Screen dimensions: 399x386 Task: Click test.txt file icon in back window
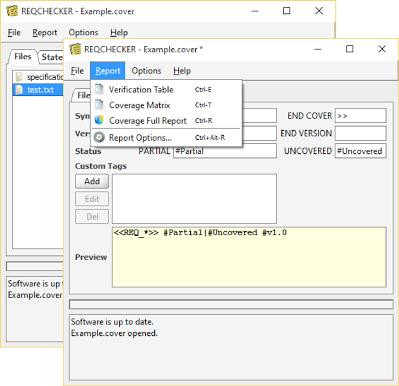[19, 90]
